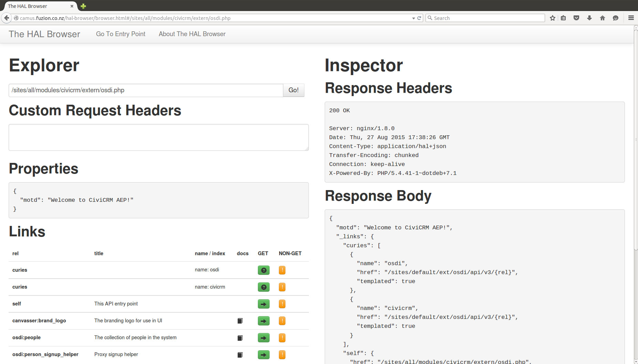Viewport: 638px width, 364px height.
Task: Click the Content-Type application/hal+json line
Action: (x=388, y=146)
